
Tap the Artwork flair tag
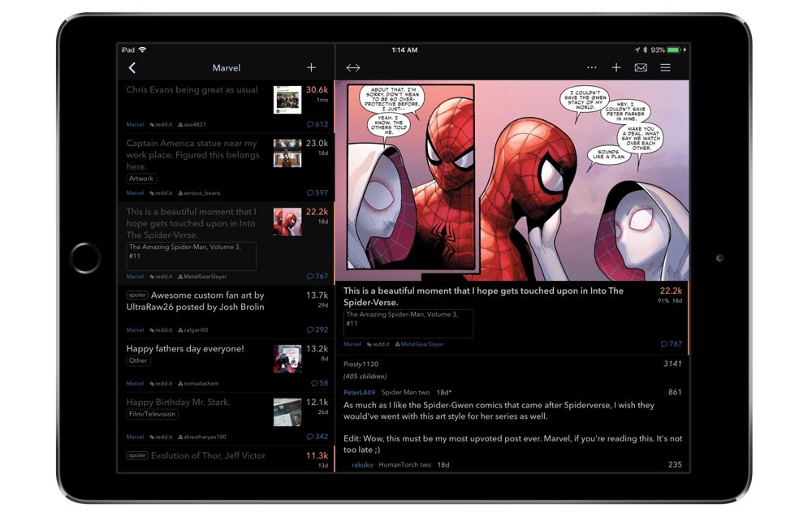pos(141,179)
